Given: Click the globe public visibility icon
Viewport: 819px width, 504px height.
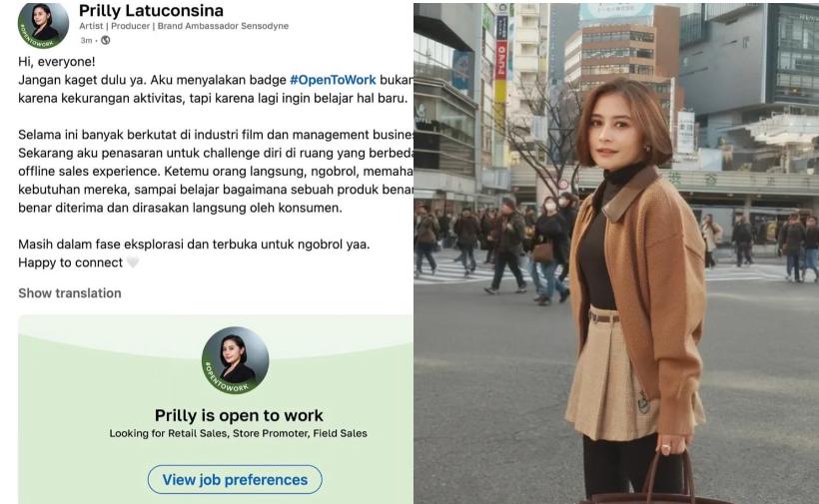Looking at the screenshot, I should [106, 40].
